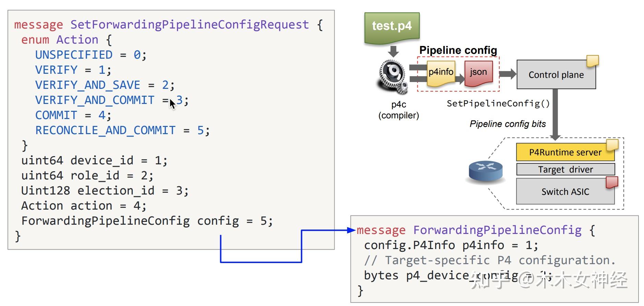Click the yellow note on P4Runtime server
644x306 pixels.
point(612,145)
